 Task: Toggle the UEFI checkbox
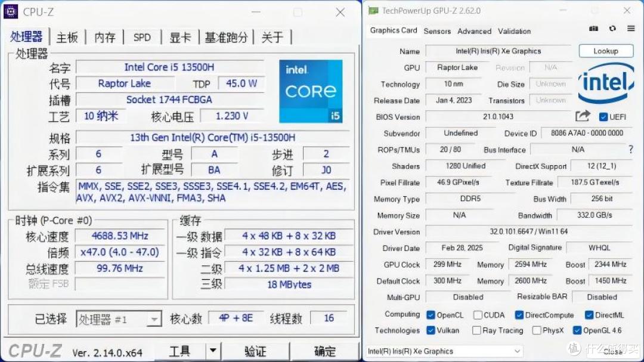pos(603,117)
